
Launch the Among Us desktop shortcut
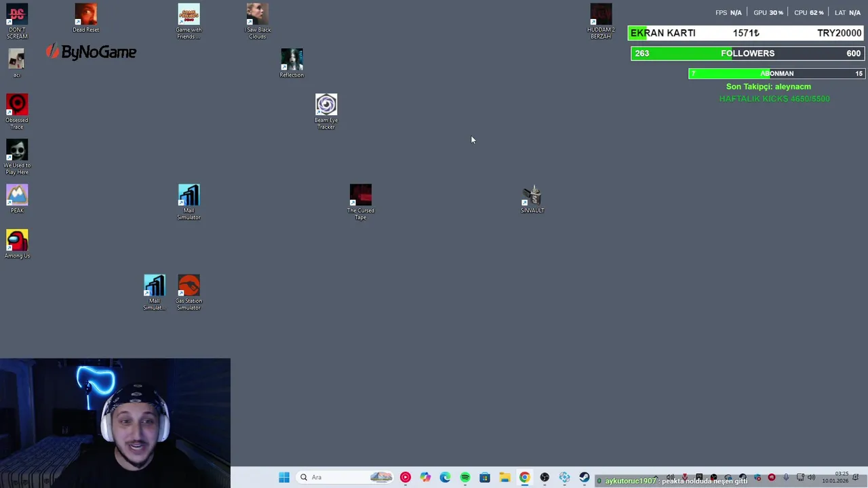pyautogui.click(x=17, y=244)
